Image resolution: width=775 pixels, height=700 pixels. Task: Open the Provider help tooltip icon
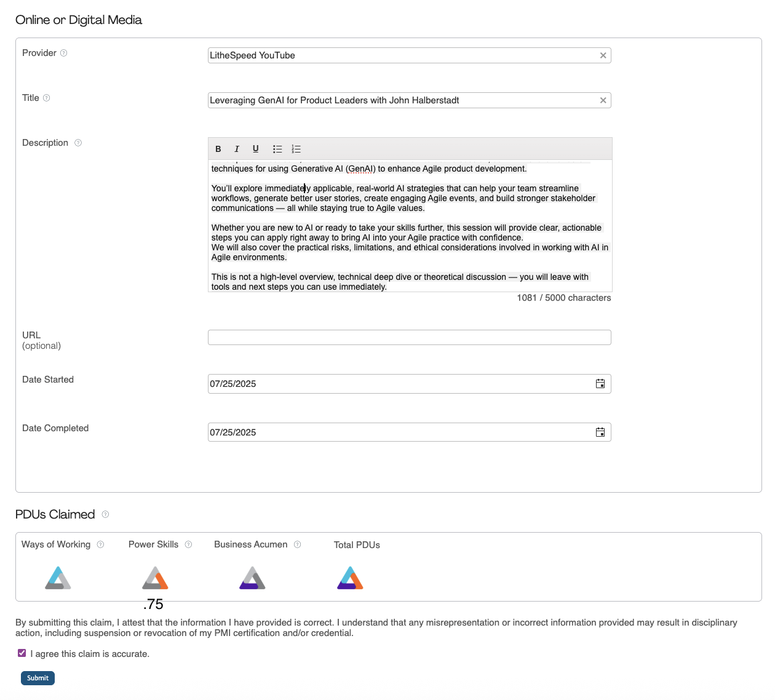point(64,53)
